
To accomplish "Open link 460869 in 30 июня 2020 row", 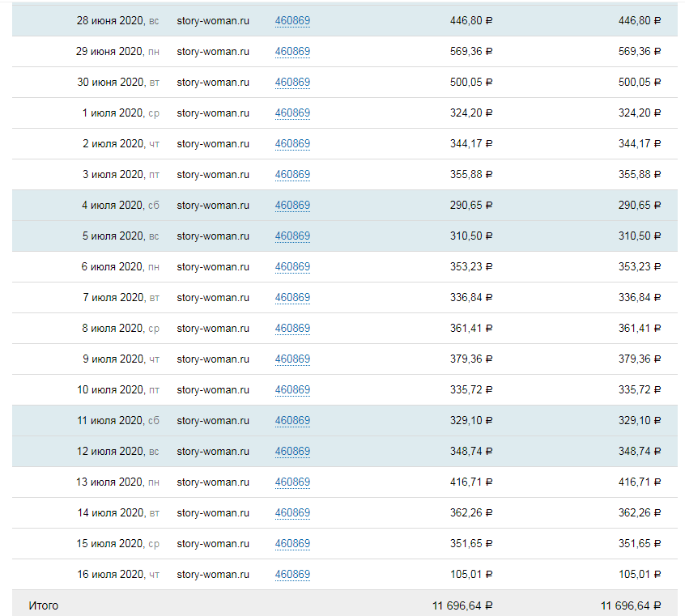I will [x=292, y=82].
